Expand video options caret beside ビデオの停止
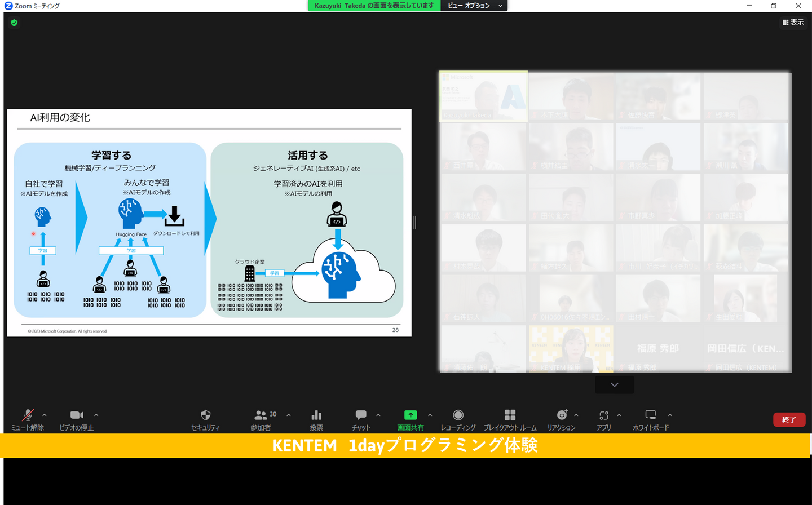 click(x=96, y=415)
